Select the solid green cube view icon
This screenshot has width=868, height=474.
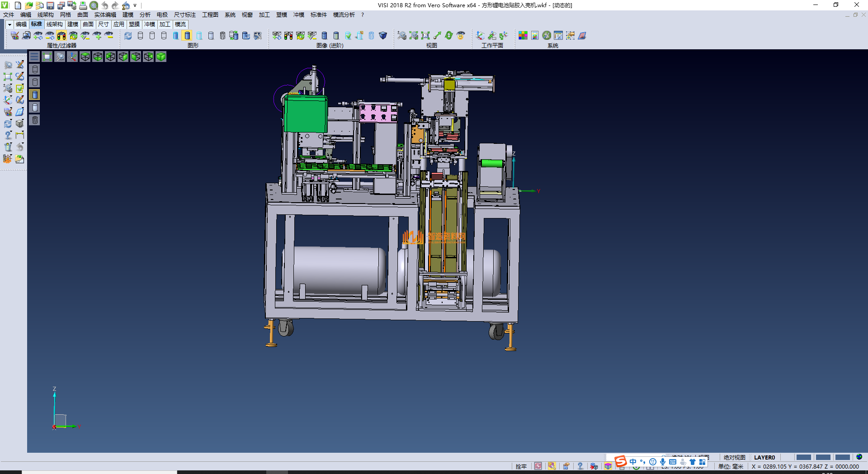[x=161, y=57]
